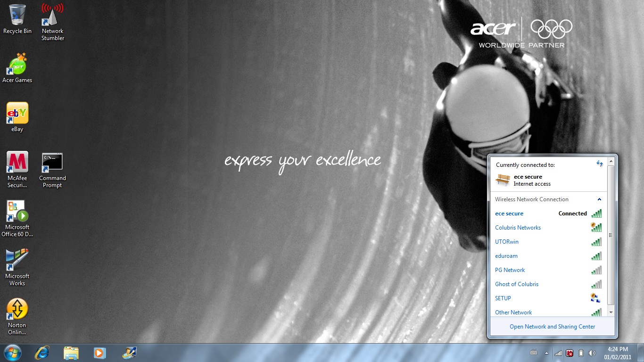Viewport: 644px width, 362px height.
Task: Select the Network Stumbler desktop shortcut
Action: pyautogui.click(x=52, y=22)
